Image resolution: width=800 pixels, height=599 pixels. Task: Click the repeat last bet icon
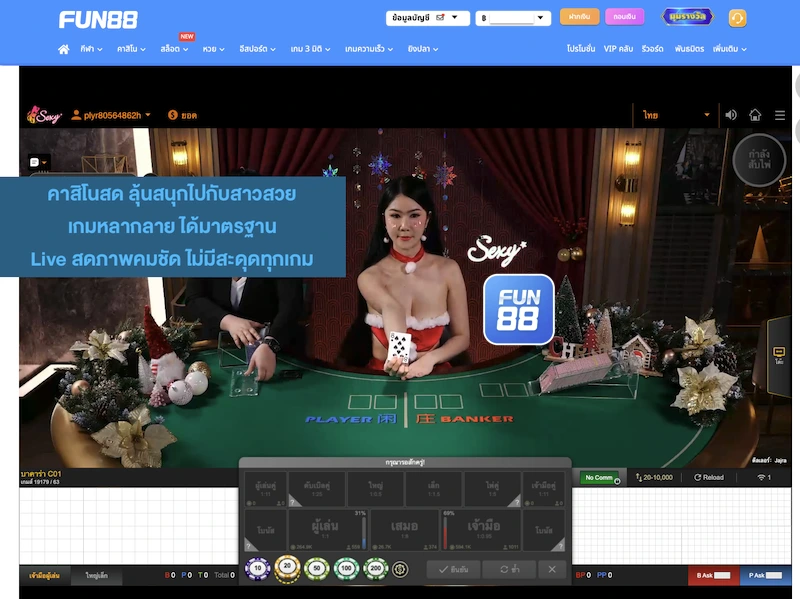click(x=503, y=568)
